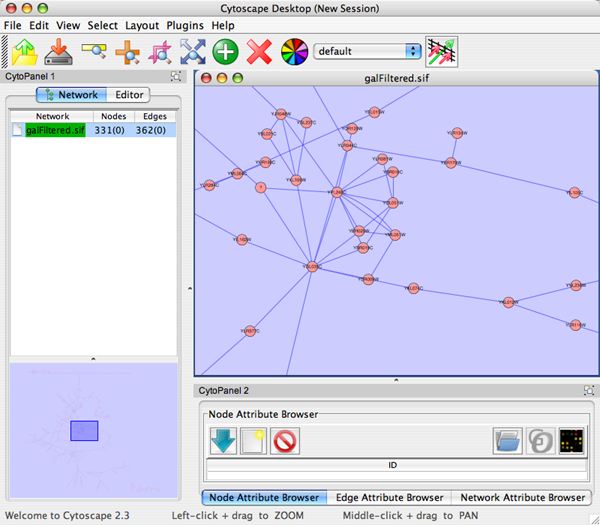Collapse CytoPanel 2 using divider arrow
600x525 pixels.
tap(396, 380)
